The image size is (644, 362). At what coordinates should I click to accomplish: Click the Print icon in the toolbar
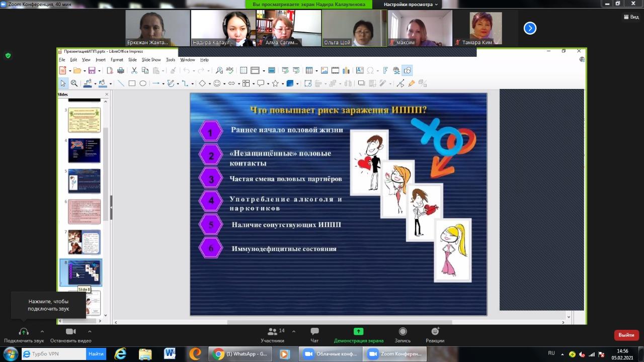121,71
